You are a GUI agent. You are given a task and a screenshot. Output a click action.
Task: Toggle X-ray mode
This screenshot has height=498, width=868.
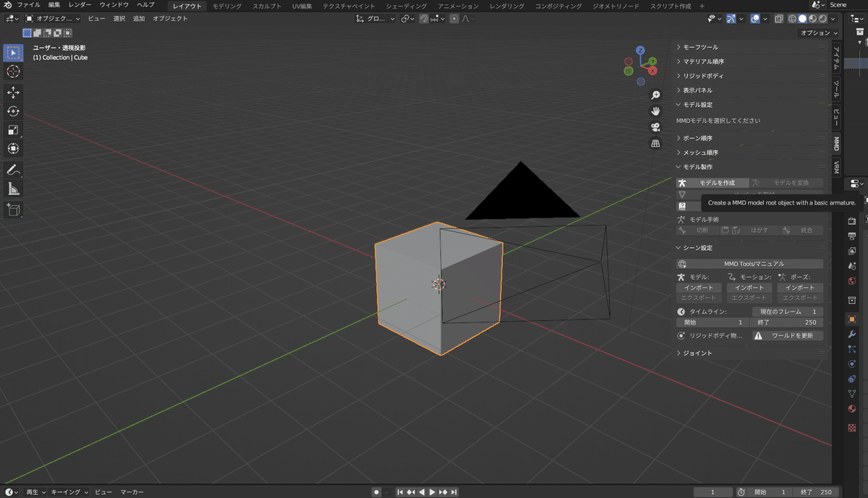(x=778, y=19)
